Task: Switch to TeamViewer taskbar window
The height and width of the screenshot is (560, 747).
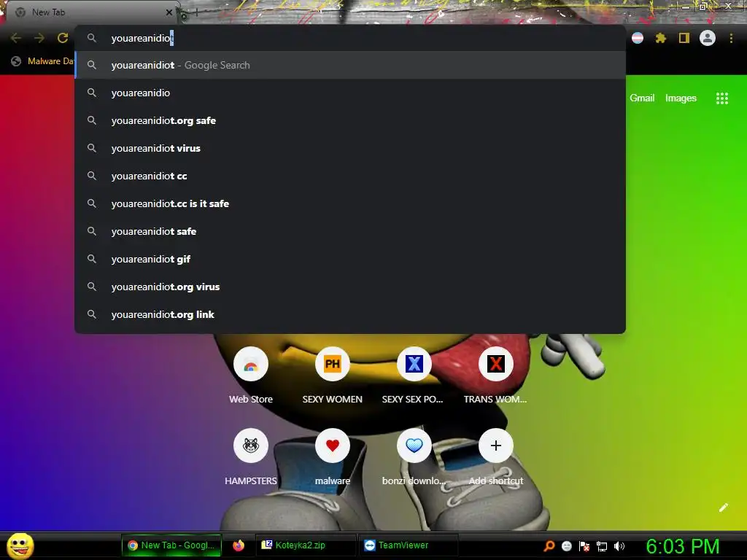Action: tap(407, 545)
